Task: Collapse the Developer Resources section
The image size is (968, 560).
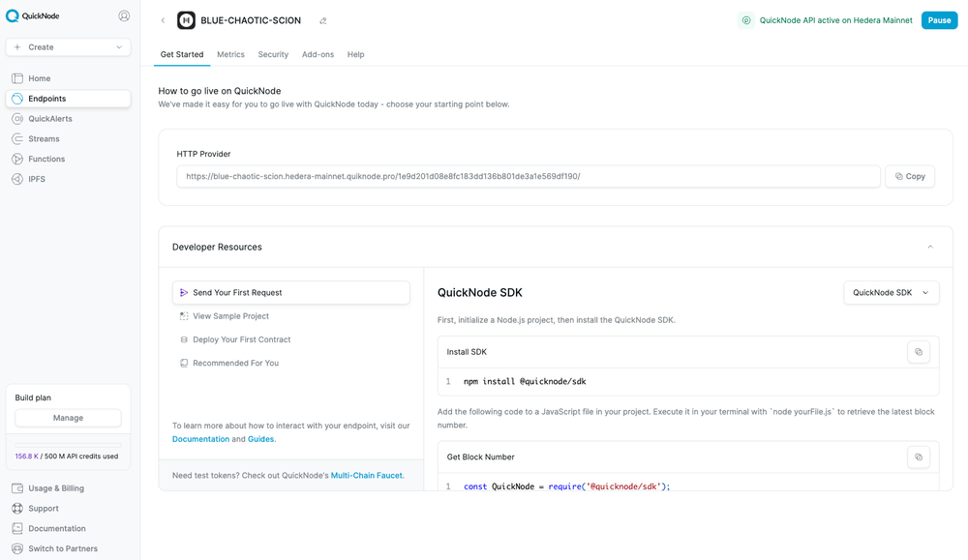Action: (x=930, y=247)
